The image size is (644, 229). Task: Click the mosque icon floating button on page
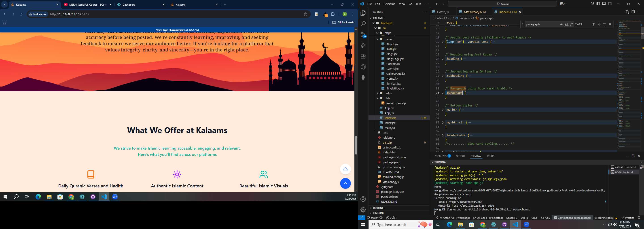point(345,169)
